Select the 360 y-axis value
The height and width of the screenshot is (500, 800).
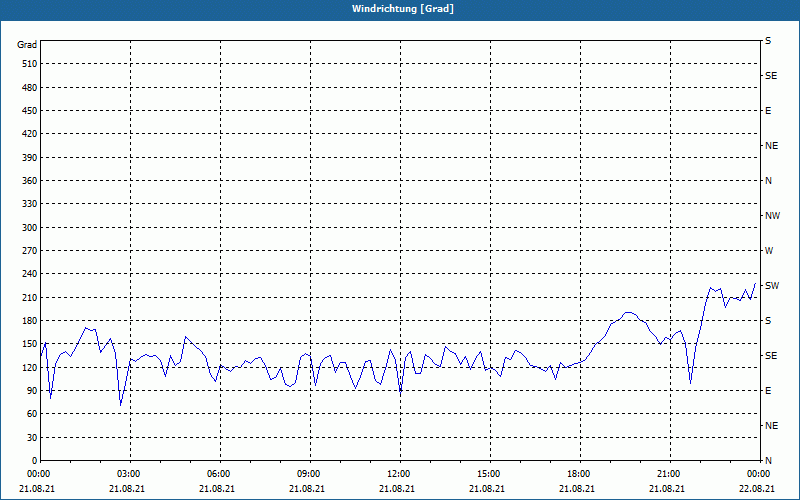pos(30,181)
